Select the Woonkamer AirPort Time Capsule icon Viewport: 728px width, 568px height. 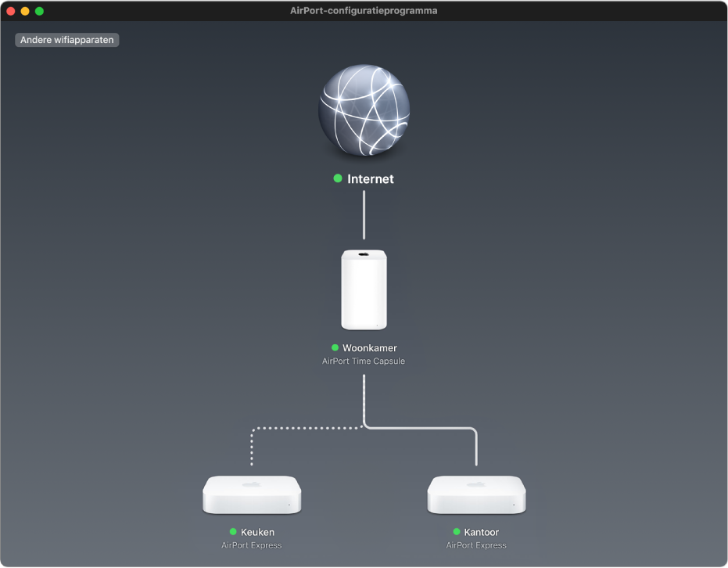364,289
